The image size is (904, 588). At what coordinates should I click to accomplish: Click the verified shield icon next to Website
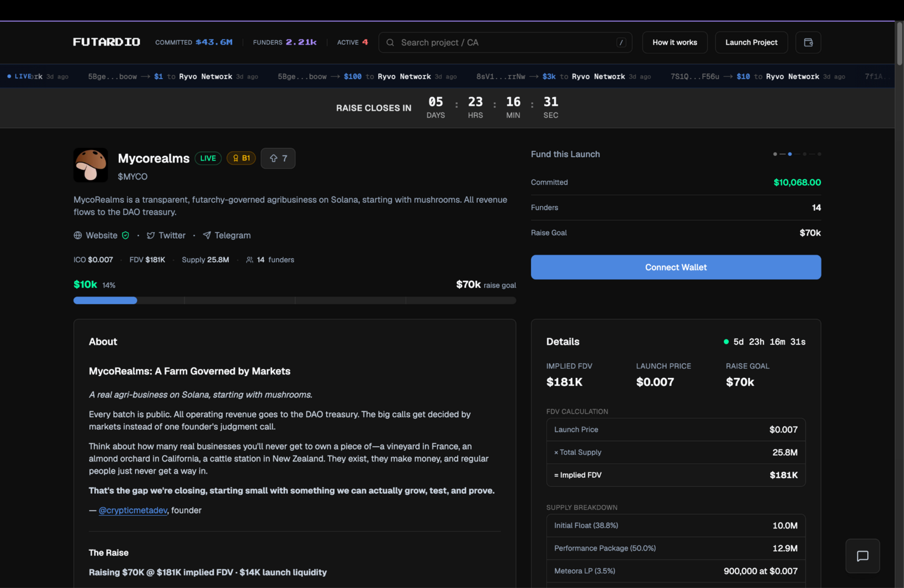point(125,236)
